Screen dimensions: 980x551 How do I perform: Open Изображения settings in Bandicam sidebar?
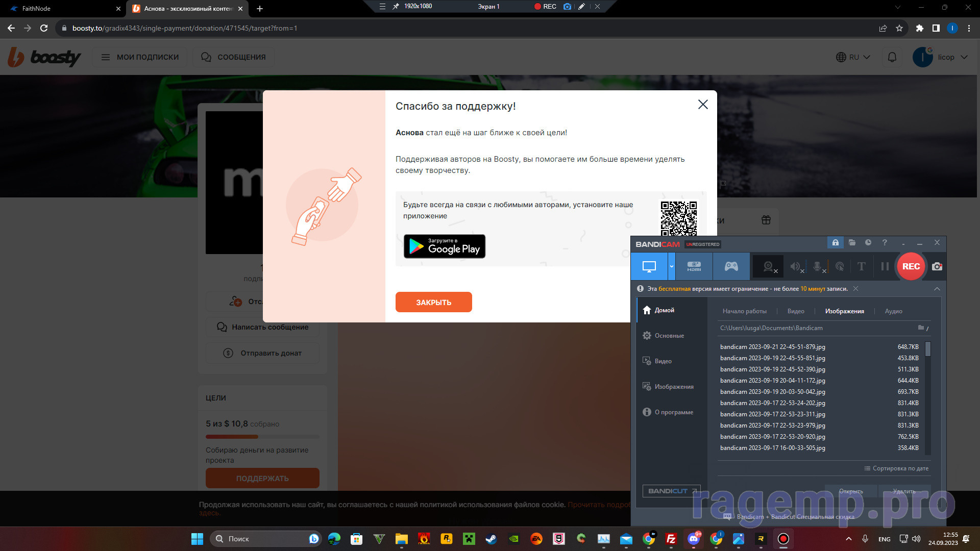tap(674, 387)
